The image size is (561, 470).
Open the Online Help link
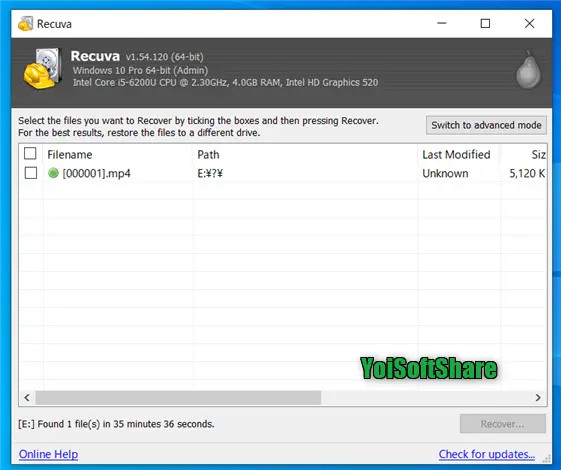tap(48, 454)
